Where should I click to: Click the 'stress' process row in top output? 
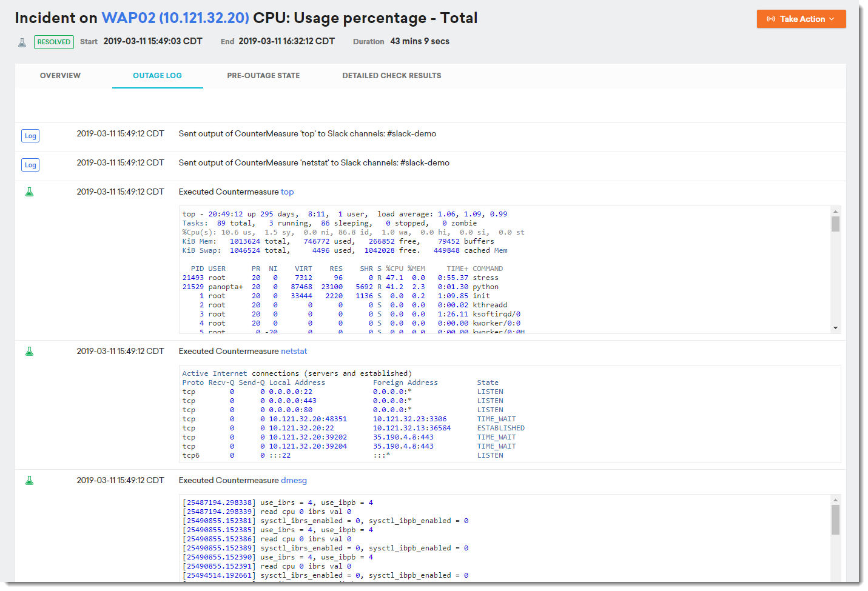340,278
